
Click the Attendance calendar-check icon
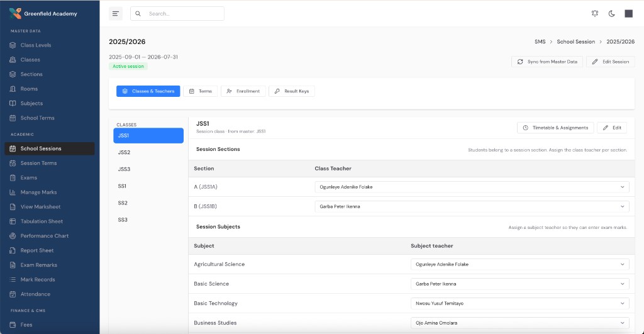click(13, 294)
